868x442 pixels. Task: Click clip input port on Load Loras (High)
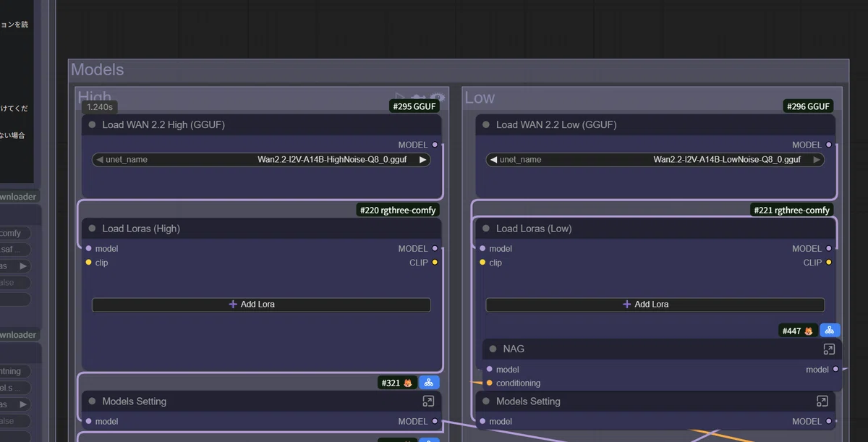[x=88, y=263]
